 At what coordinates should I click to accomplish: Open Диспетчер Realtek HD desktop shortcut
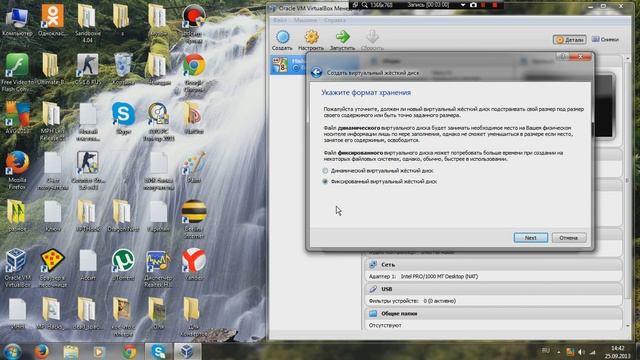click(x=158, y=268)
